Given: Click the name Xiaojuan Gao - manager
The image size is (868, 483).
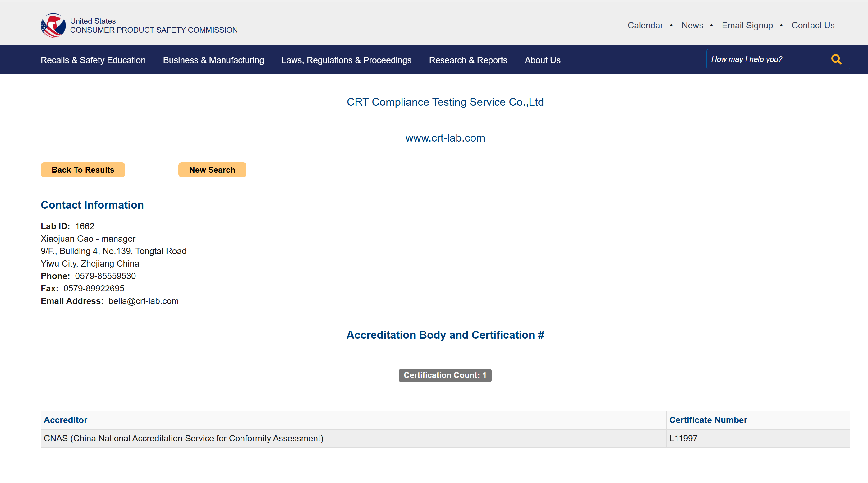Looking at the screenshot, I should click(88, 239).
